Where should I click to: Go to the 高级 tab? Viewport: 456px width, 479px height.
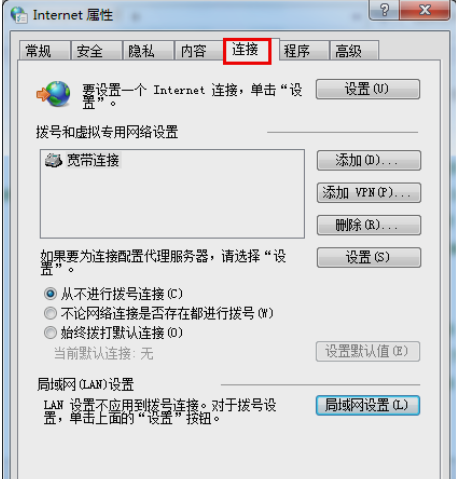click(x=354, y=51)
